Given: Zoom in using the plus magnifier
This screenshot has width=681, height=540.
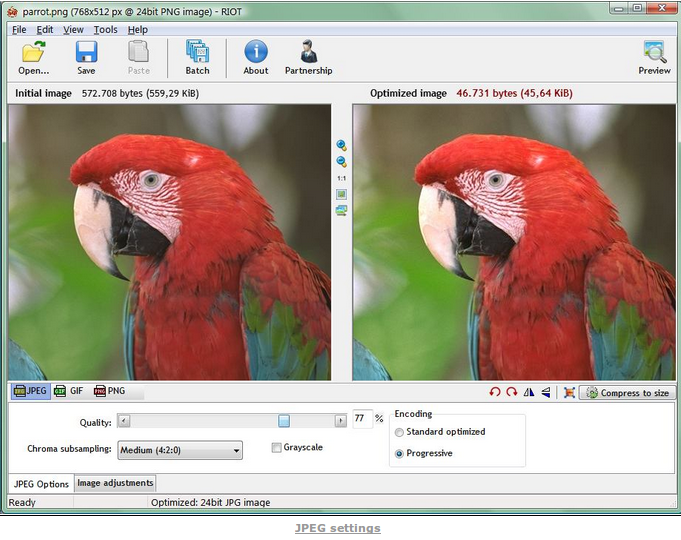Looking at the screenshot, I should click(x=341, y=145).
